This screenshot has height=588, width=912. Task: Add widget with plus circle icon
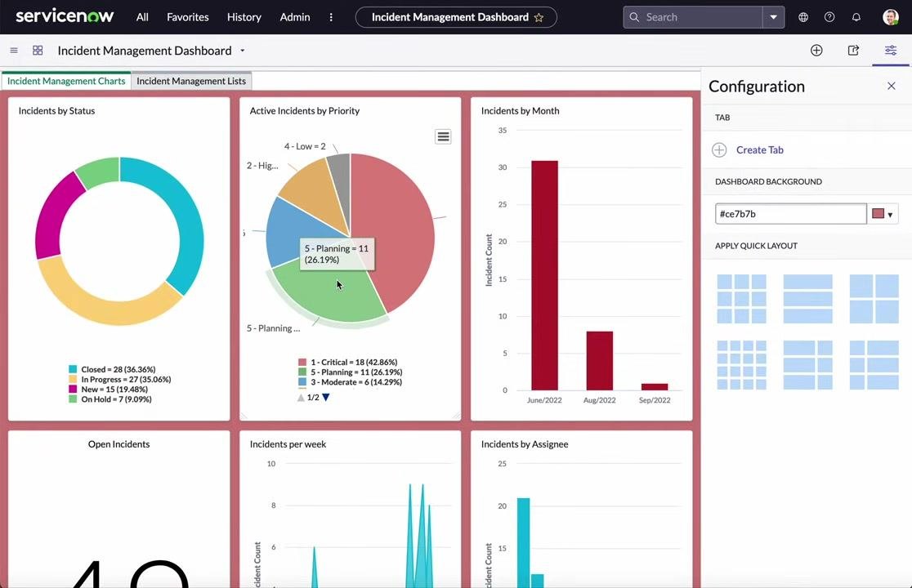click(x=816, y=51)
